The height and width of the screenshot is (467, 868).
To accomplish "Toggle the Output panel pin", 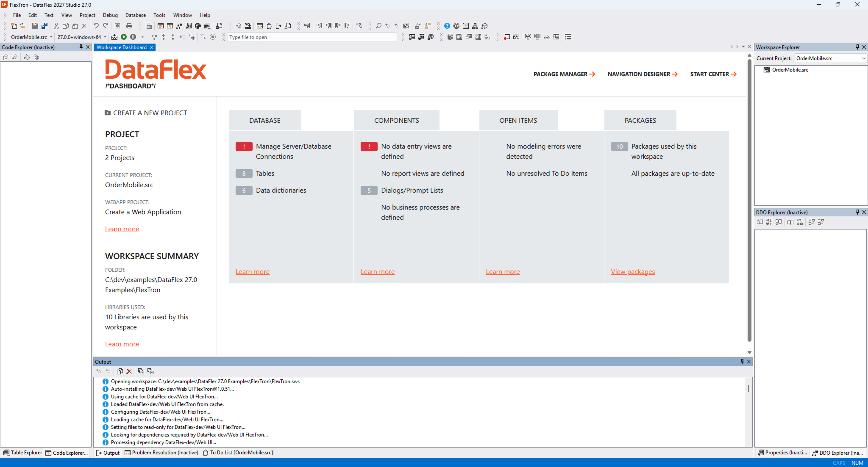I will [x=742, y=362].
